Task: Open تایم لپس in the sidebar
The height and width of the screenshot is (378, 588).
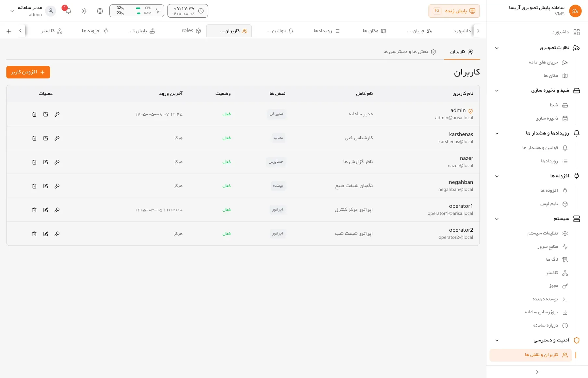Action: click(554, 204)
